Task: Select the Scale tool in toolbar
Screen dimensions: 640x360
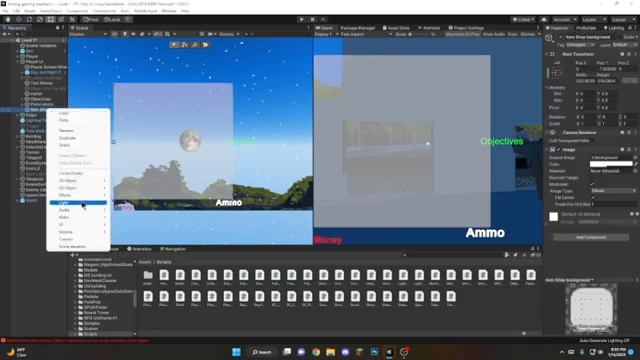Action: point(40,19)
